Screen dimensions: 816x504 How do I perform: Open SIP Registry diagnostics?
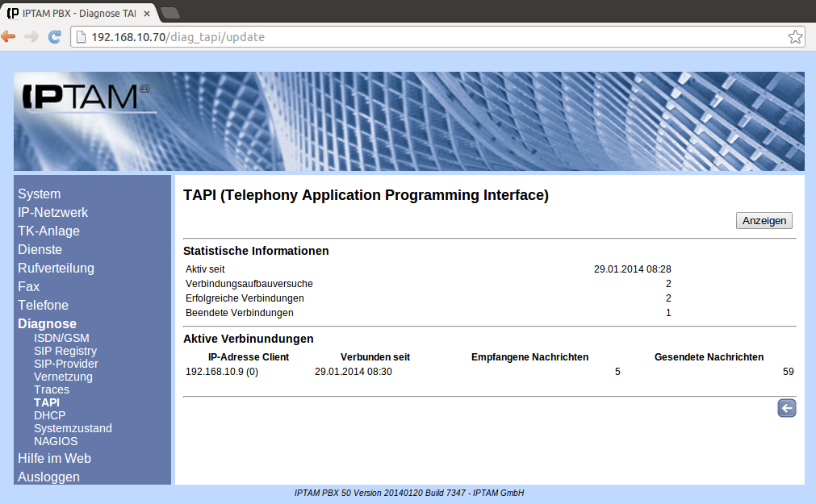click(x=65, y=351)
